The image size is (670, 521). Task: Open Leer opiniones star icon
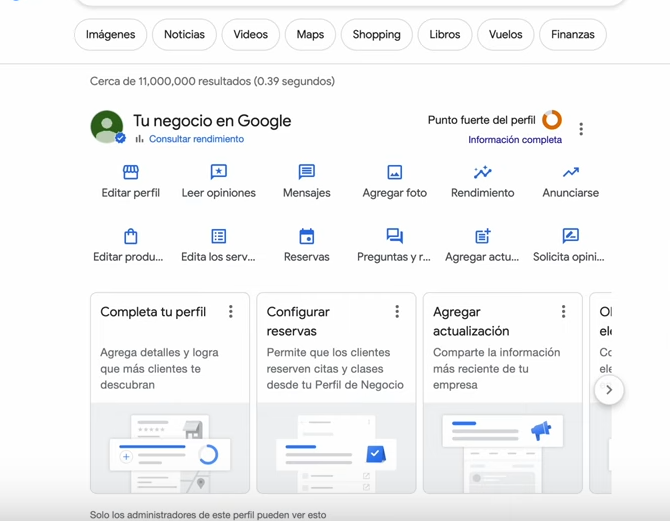(218, 172)
